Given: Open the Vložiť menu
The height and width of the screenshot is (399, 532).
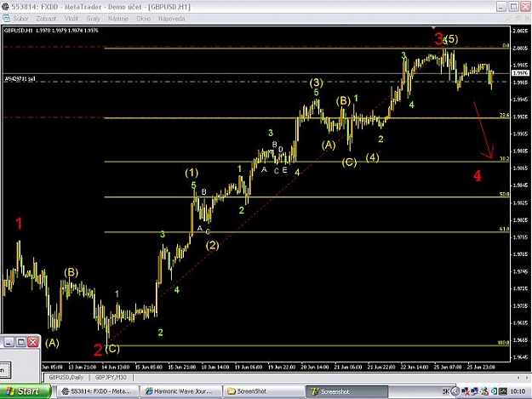Looking at the screenshot, I should [x=72, y=19].
